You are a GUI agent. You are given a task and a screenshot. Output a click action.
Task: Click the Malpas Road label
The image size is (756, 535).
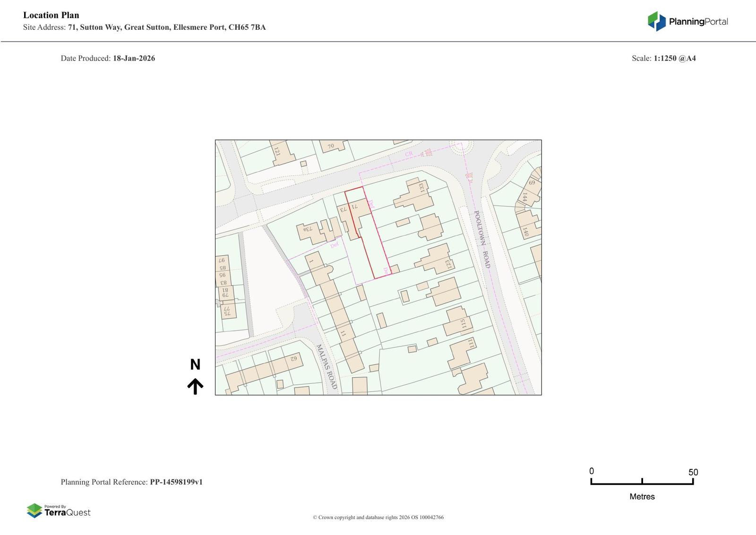(x=326, y=367)
